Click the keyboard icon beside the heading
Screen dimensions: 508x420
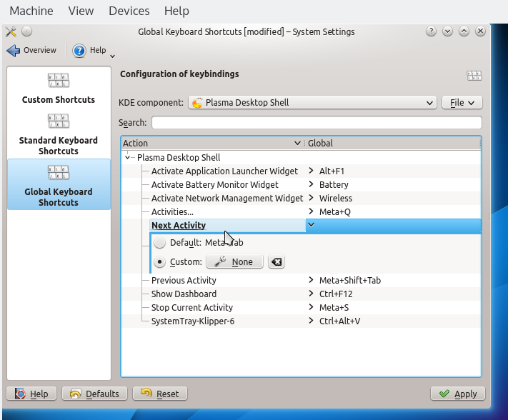[x=474, y=75]
